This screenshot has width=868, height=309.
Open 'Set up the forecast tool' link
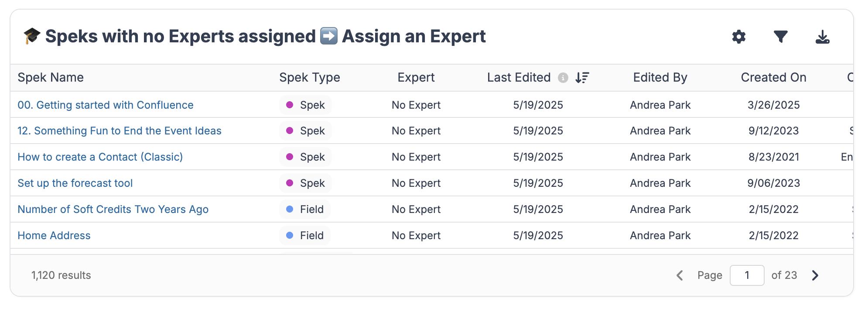click(x=75, y=183)
